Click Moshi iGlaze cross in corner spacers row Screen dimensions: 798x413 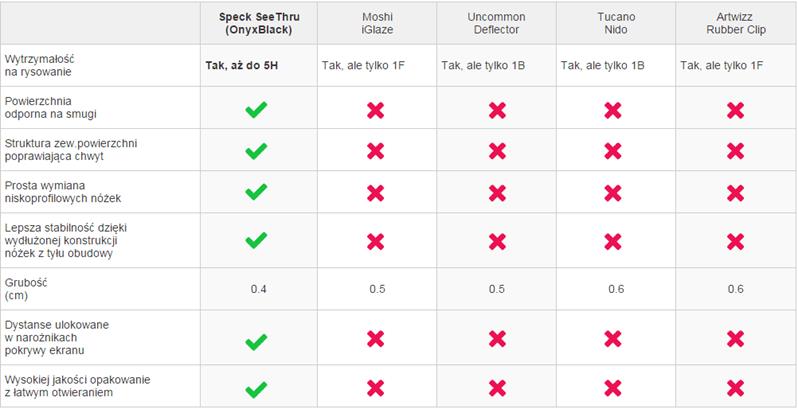coord(376,339)
